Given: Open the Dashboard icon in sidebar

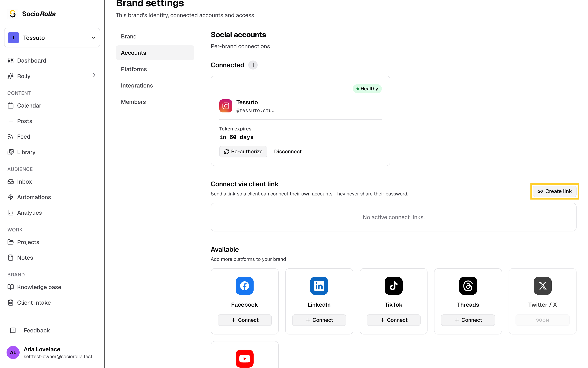Looking at the screenshot, I should [10, 60].
